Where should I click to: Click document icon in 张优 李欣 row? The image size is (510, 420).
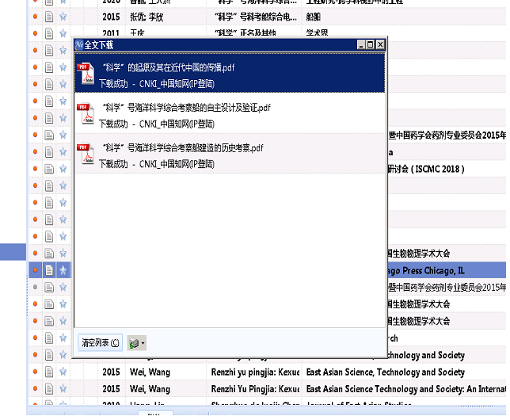coord(49,17)
